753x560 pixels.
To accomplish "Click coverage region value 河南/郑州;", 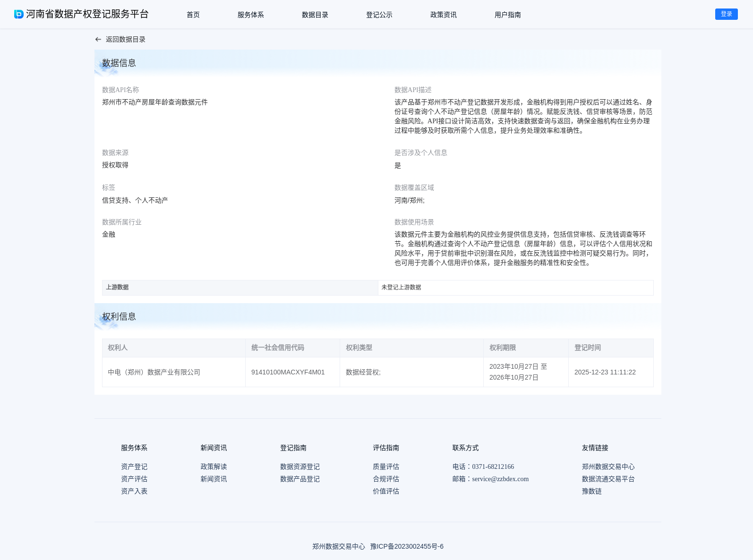I will (410, 200).
